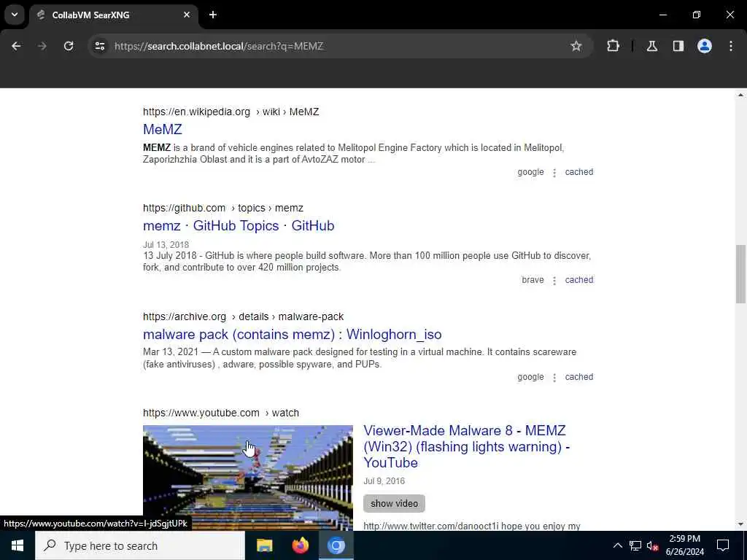This screenshot has height=560, width=747.
Task: Click the brave engine label on GitHub result
Action: tap(533, 280)
